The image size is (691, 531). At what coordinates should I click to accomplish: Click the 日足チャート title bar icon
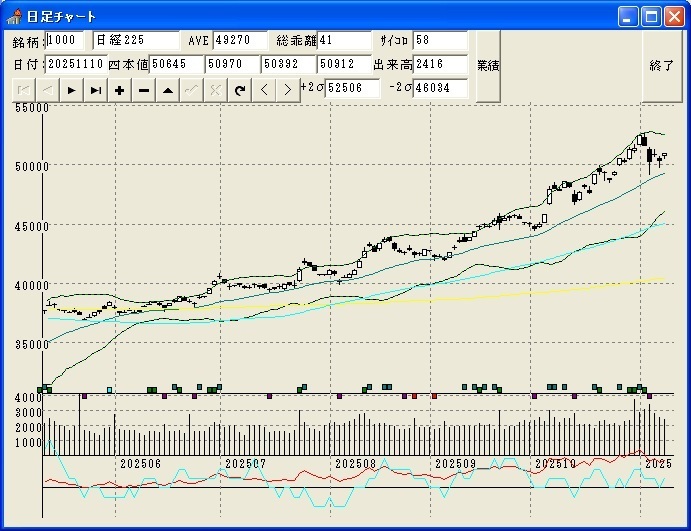(x=14, y=17)
